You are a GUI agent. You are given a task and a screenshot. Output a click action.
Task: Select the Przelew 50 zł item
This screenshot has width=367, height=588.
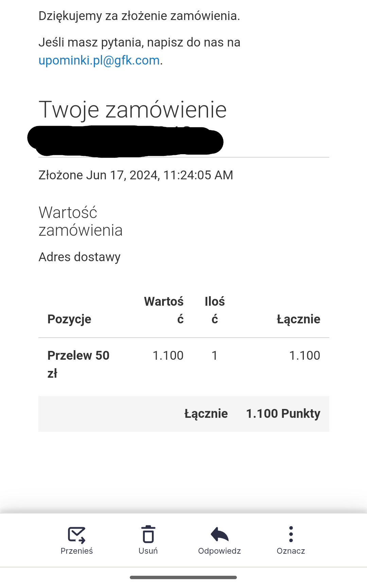click(78, 364)
